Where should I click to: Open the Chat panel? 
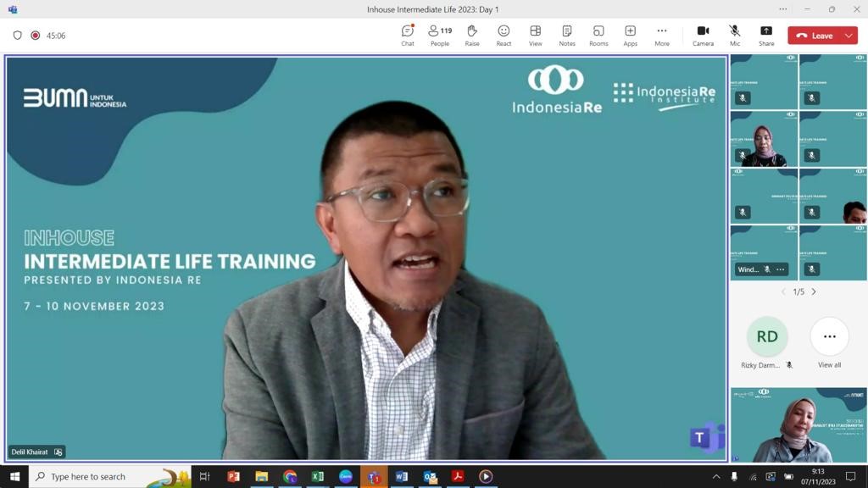[408, 36]
